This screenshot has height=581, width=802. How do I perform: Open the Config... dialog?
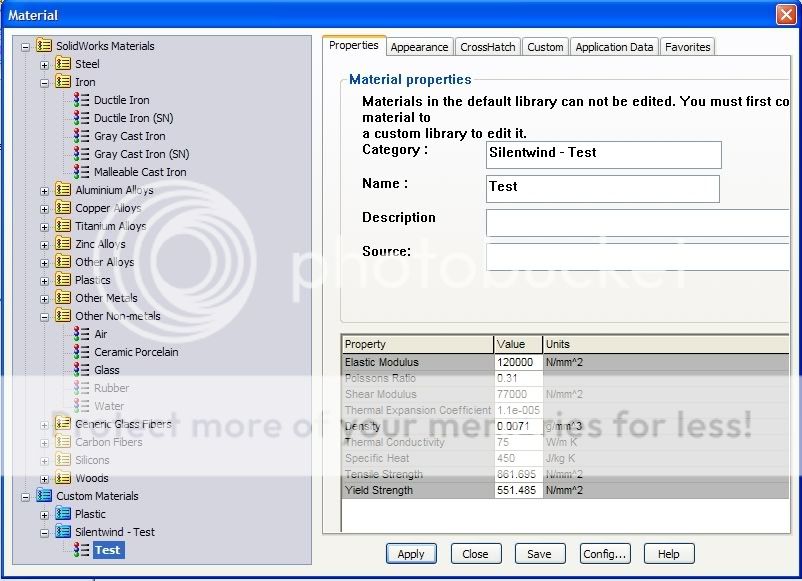[x=605, y=554]
